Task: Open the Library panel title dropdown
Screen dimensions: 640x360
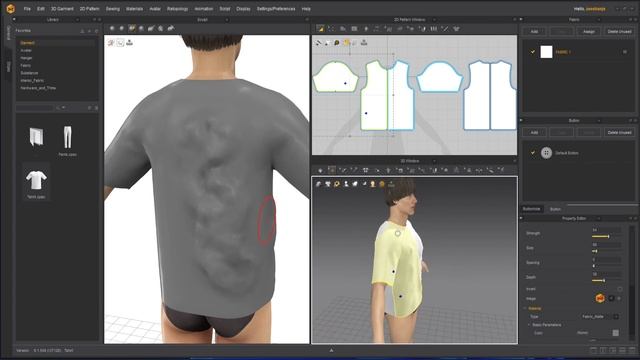Action: 77,20
